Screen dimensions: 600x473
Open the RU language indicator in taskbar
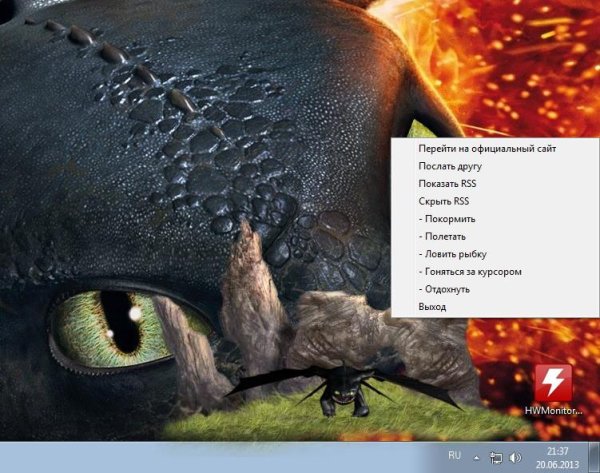click(x=454, y=455)
